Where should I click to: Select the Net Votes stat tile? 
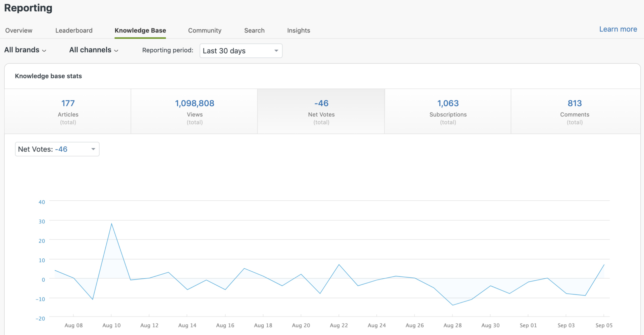pyautogui.click(x=321, y=112)
